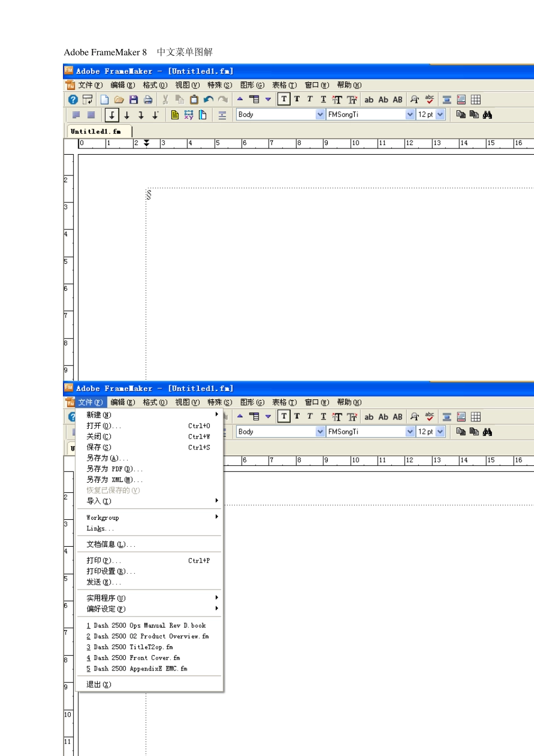Open 12 pt size dropdown in bottom window
The height and width of the screenshot is (756, 534).
point(440,431)
